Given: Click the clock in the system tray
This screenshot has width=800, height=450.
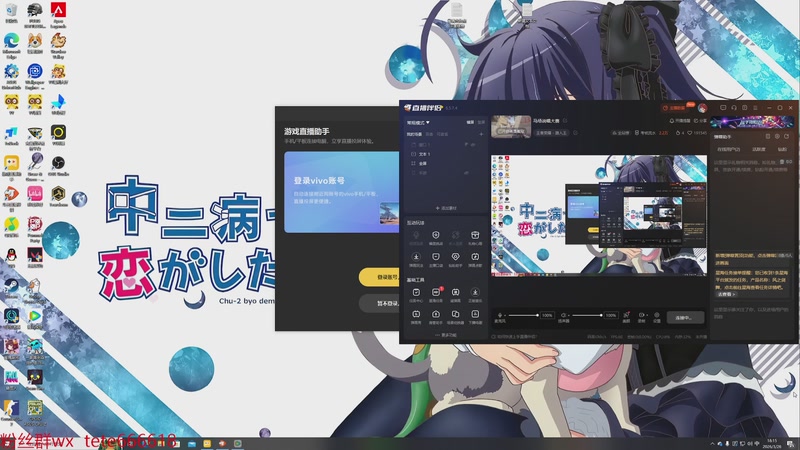Looking at the screenshot, I should pyautogui.click(x=772, y=443).
